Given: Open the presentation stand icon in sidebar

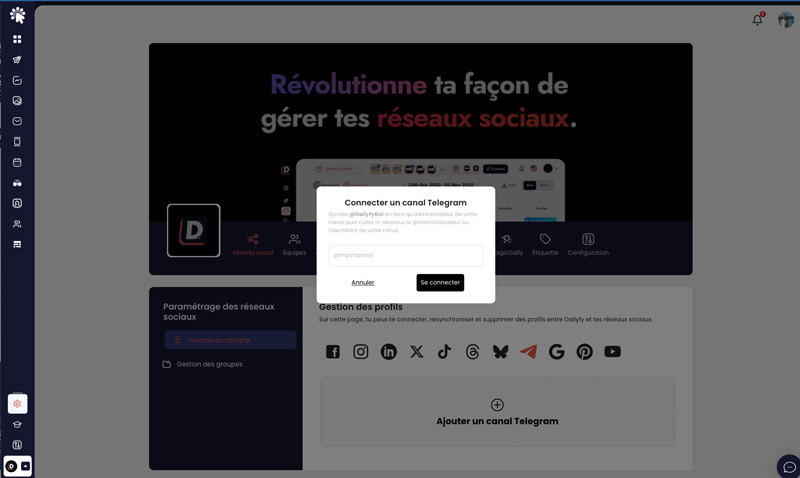Looking at the screenshot, I should point(17,142).
